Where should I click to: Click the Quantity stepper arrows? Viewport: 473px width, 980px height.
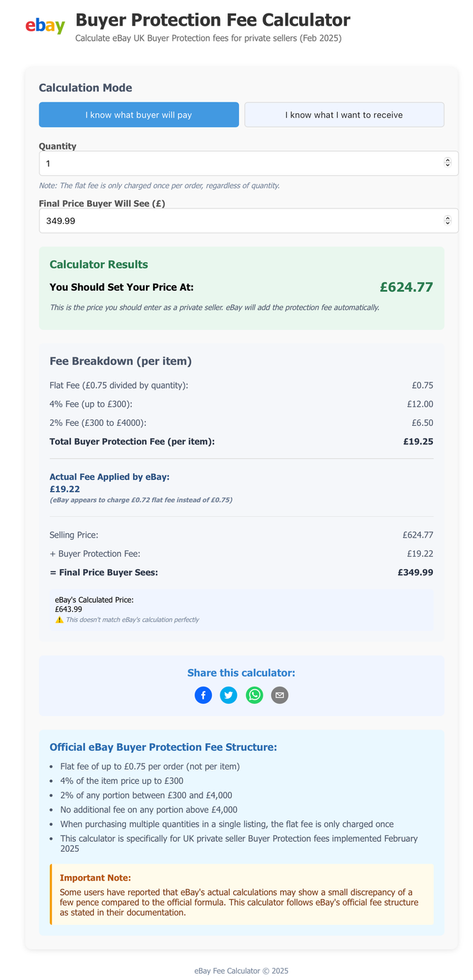pos(448,163)
